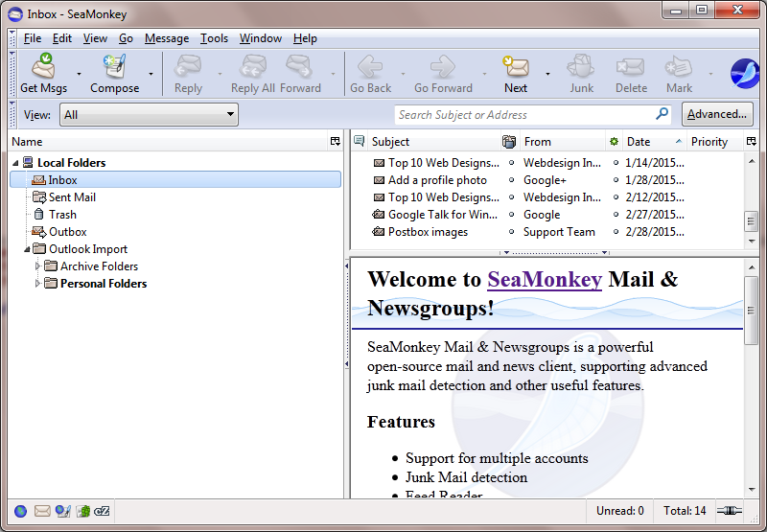Select the Inbox folder
This screenshot has height=532, width=767.
coord(175,180)
